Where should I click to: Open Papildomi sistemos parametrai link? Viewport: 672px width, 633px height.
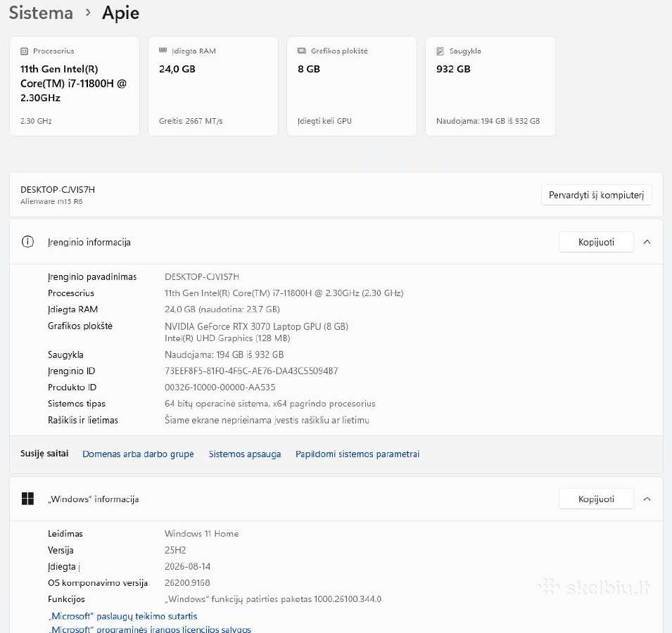point(357,454)
